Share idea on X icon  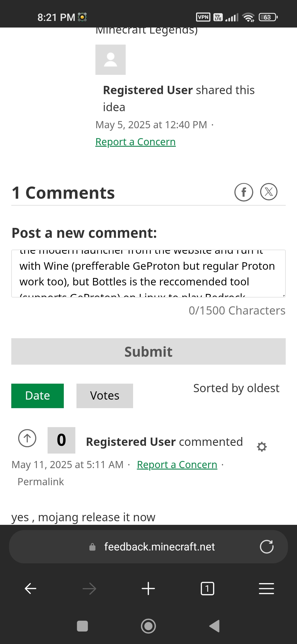pos(269,192)
